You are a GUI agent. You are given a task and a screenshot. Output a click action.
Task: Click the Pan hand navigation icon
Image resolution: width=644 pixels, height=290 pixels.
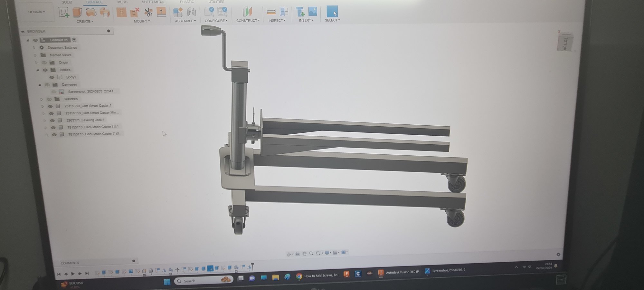[304, 254]
